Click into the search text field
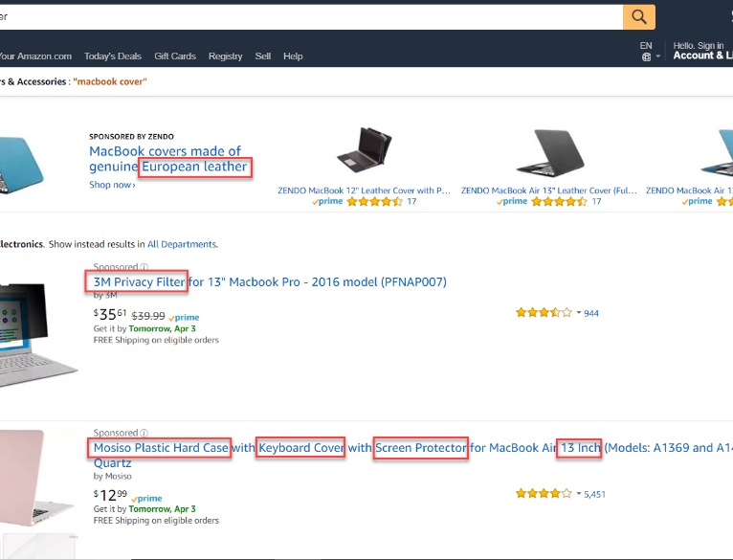This screenshot has height=560, width=733. [306, 16]
